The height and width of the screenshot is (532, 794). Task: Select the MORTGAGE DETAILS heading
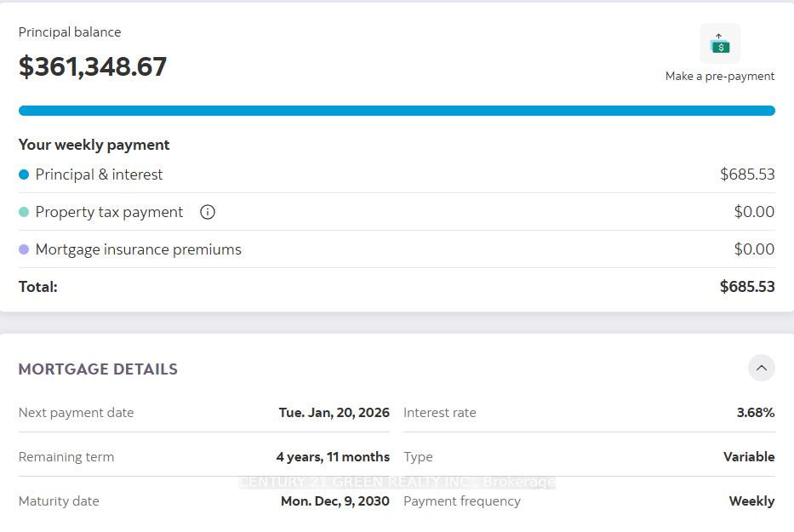(98, 369)
